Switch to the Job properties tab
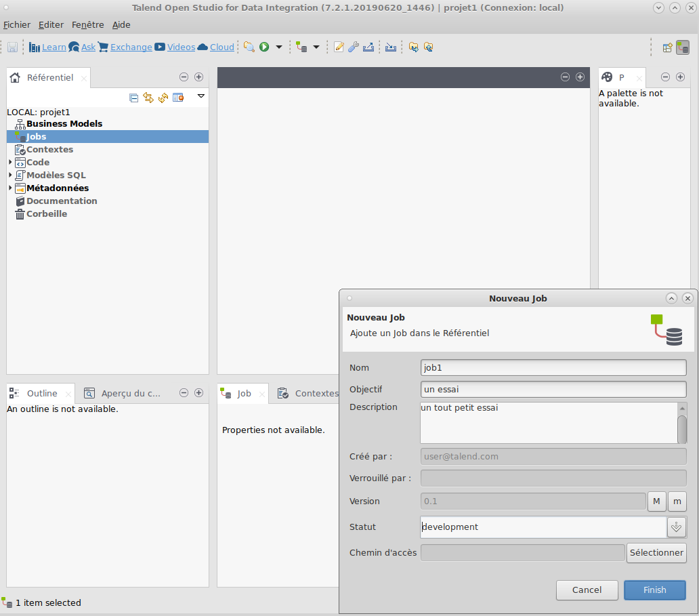Image resolution: width=699 pixels, height=616 pixels. pyautogui.click(x=243, y=394)
